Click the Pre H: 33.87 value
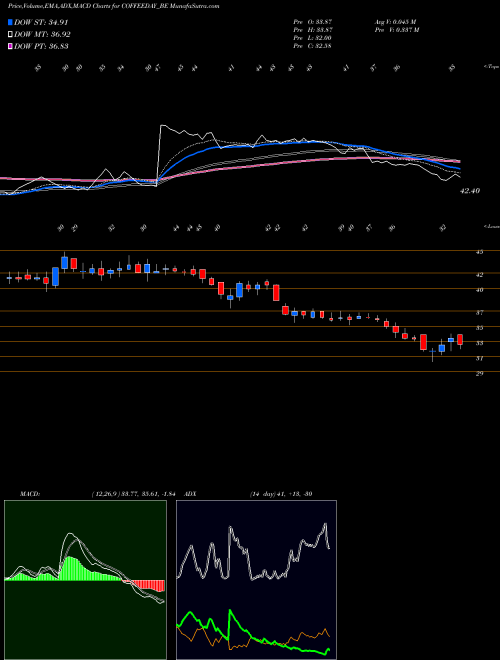This screenshot has height=660, width=500. point(312,30)
